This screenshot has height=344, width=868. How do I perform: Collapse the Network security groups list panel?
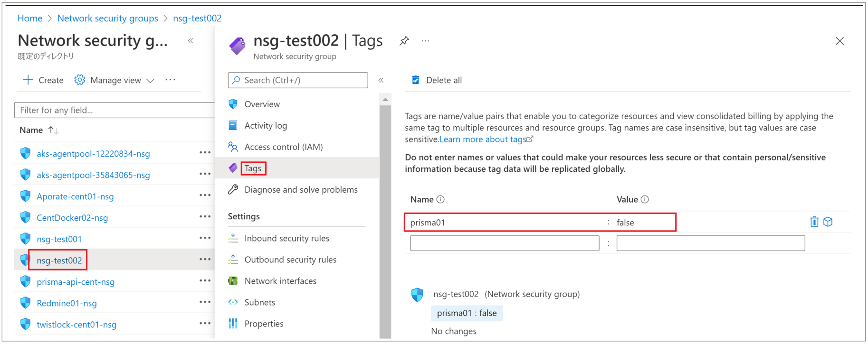pos(191,41)
